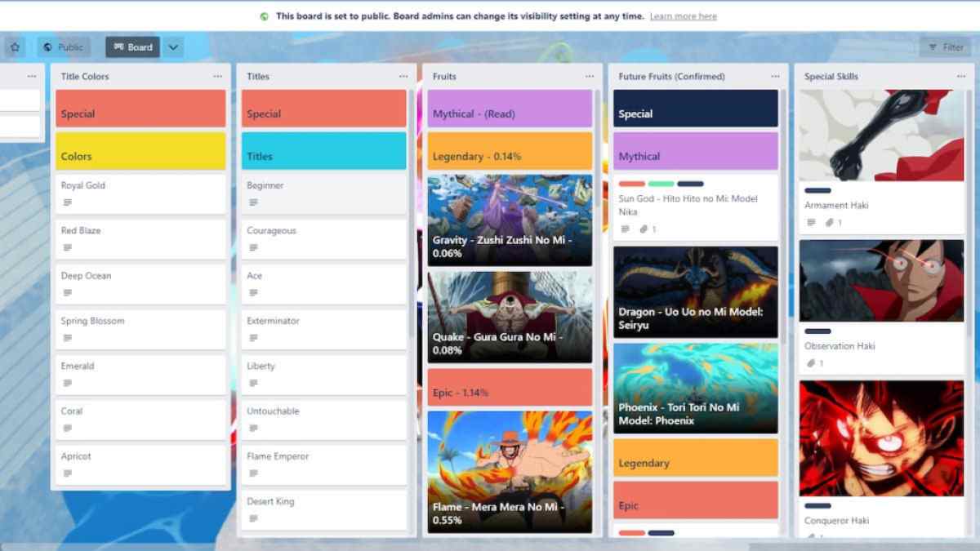Open the Apricot card
Screen dimensions: 980x551
point(140,465)
